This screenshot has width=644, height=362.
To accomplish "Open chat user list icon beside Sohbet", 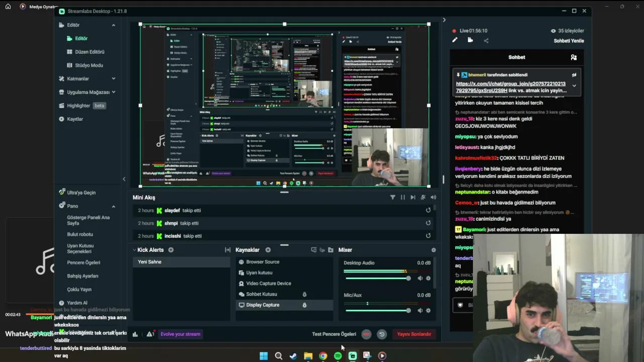I will click(574, 57).
